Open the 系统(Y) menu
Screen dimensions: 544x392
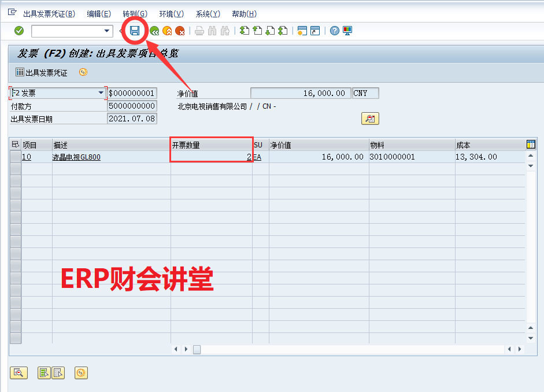(x=207, y=13)
